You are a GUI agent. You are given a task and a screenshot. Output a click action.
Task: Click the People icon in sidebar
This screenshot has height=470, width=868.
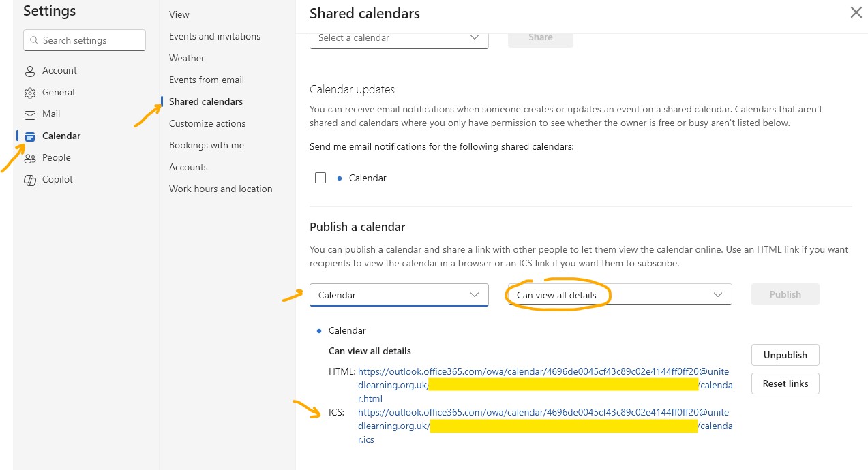point(30,158)
